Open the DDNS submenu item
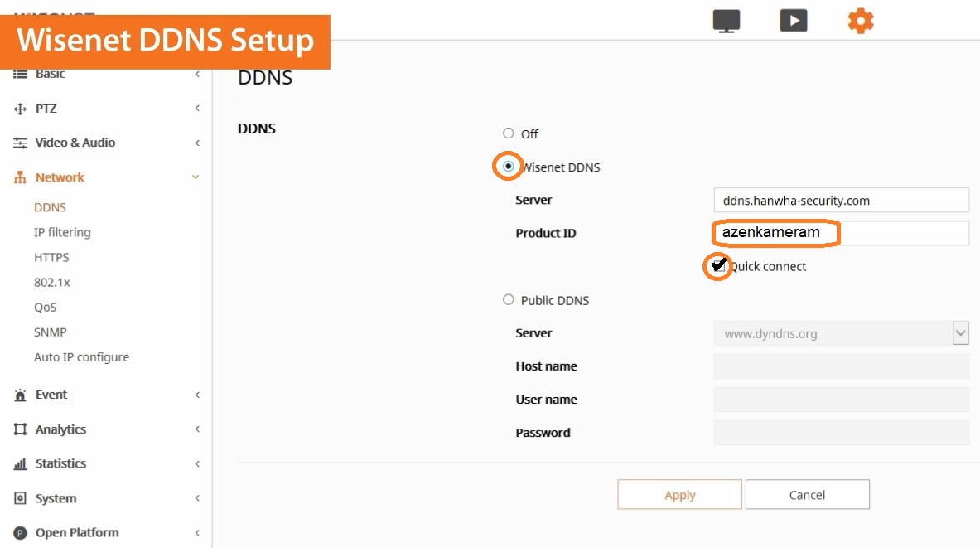The image size is (980, 548). pyautogui.click(x=50, y=207)
